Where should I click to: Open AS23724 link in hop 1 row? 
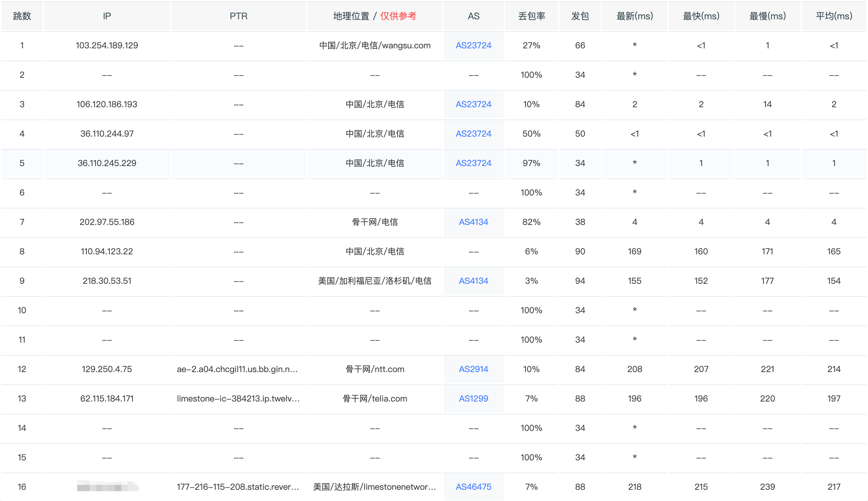473,46
